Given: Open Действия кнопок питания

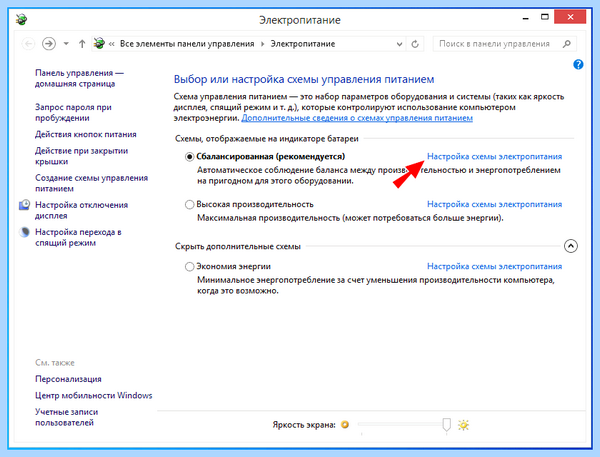Looking at the screenshot, I should pyautogui.click(x=86, y=134).
